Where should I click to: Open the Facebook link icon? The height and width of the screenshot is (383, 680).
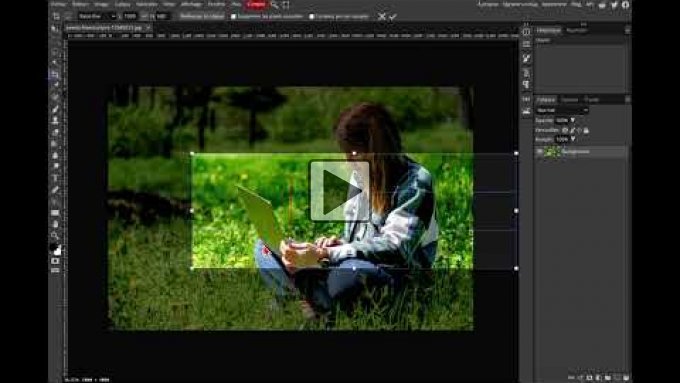coord(625,5)
